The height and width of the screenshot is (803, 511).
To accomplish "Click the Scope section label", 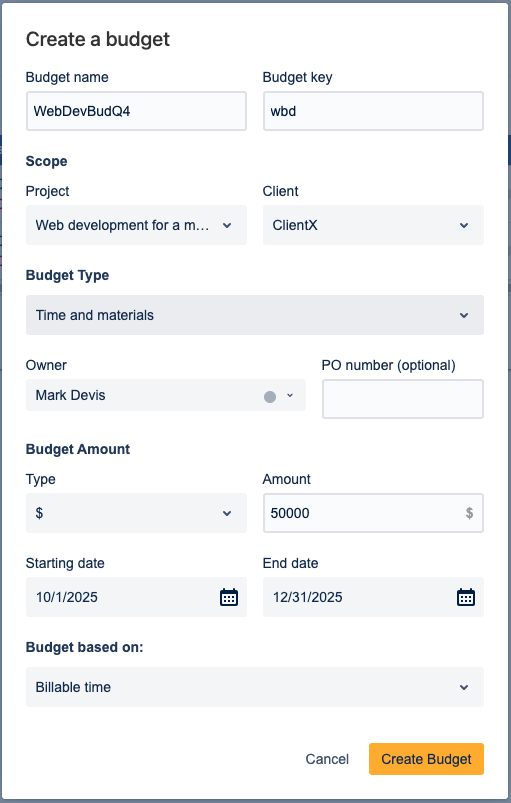I will (47, 161).
